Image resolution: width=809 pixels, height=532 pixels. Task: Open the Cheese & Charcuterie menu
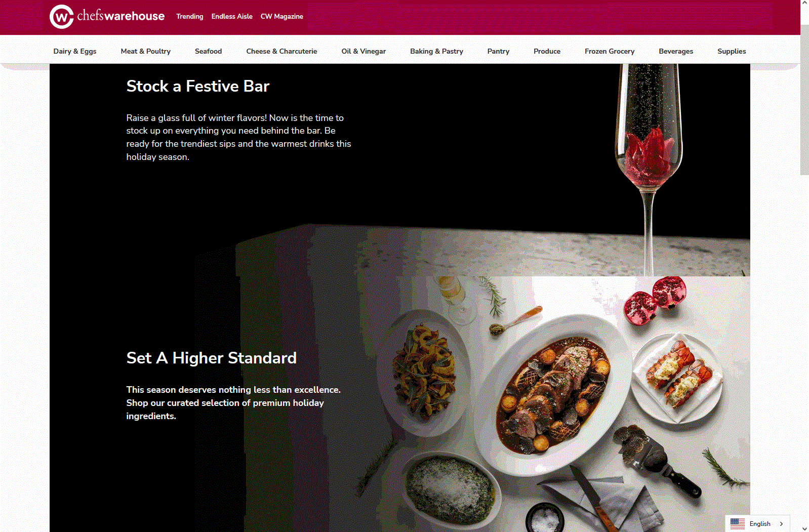coord(281,51)
